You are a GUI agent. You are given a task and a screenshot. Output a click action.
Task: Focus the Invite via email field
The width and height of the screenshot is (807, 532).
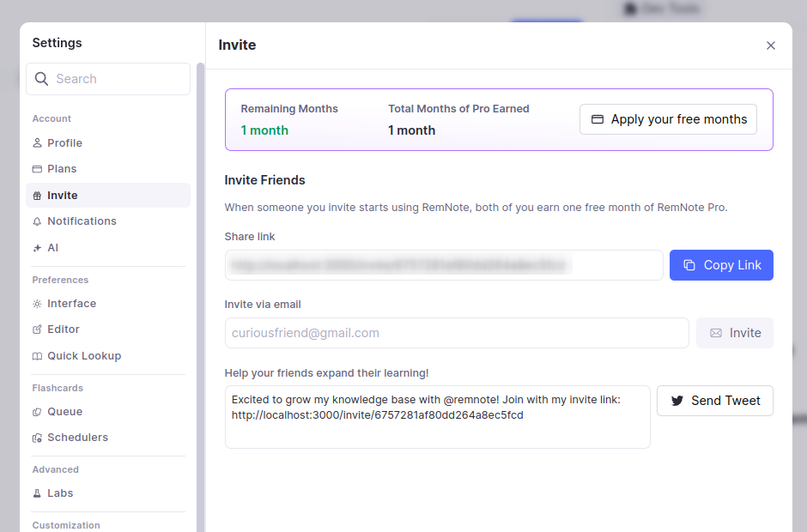456,333
